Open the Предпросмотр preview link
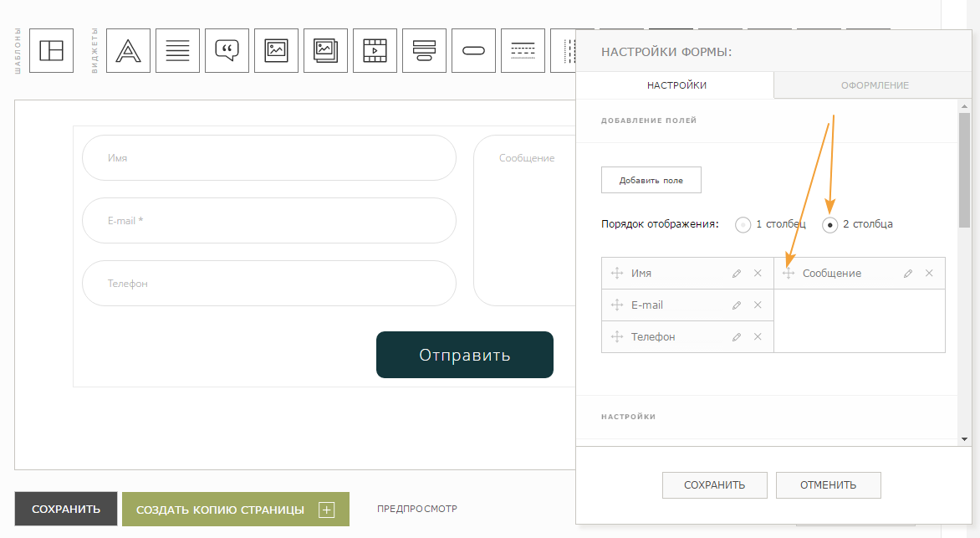Image resolution: width=980 pixels, height=538 pixels. pos(417,510)
